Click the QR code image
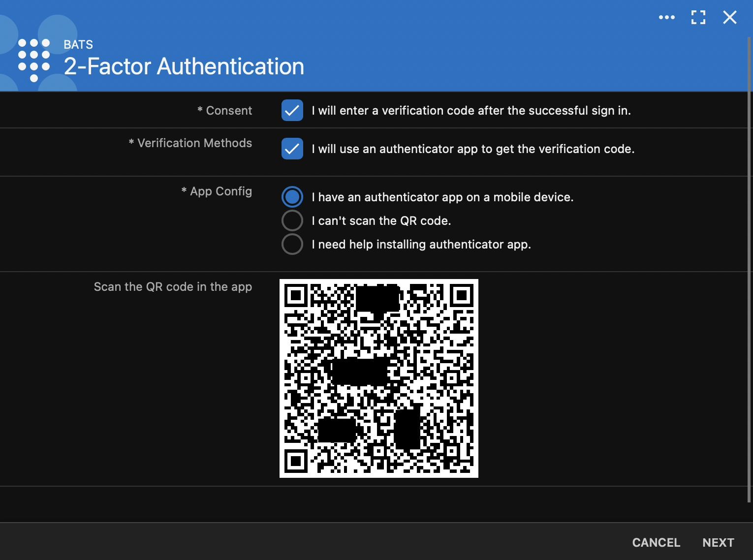Image resolution: width=753 pixels, height=560 pixels. [378, 378]
